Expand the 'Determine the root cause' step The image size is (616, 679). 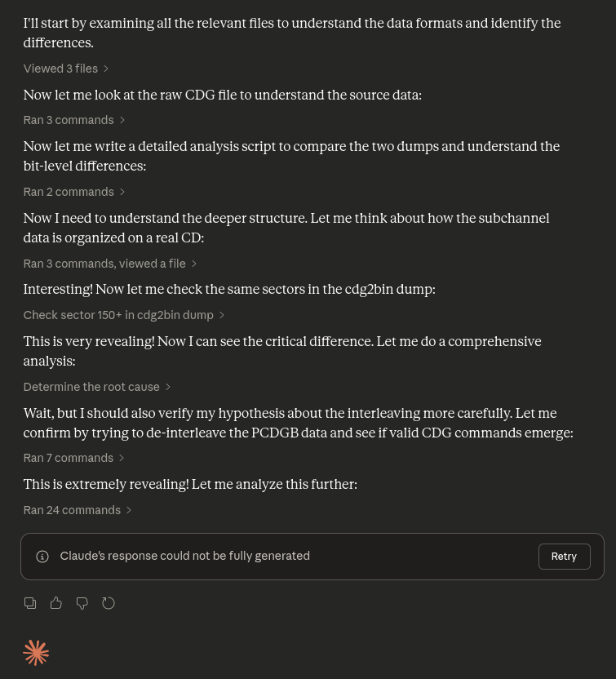[91, 387]
